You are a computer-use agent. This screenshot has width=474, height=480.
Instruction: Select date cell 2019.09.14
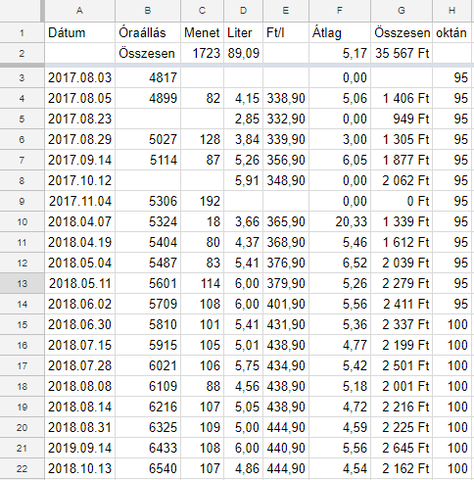[80, 448]
